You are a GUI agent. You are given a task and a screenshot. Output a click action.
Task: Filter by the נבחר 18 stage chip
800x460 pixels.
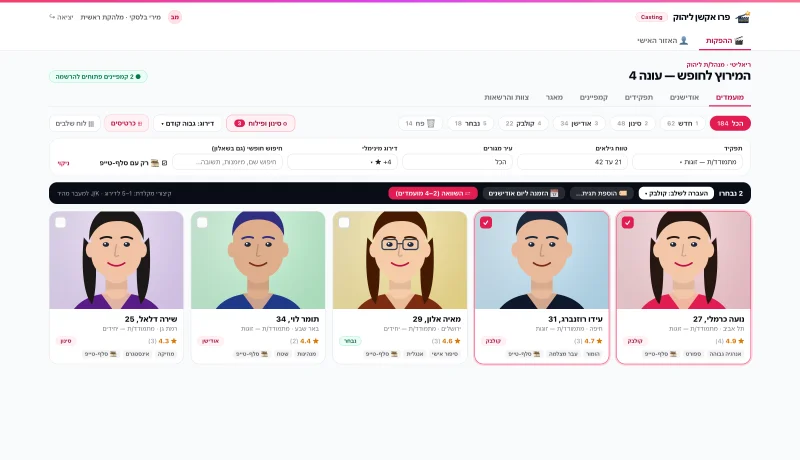coord(470,123)
